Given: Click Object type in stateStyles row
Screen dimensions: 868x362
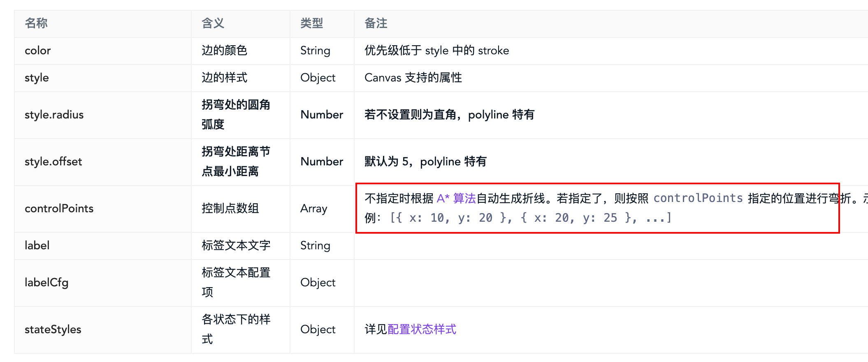Looking at the screenshot, I should tap(318, 330).
